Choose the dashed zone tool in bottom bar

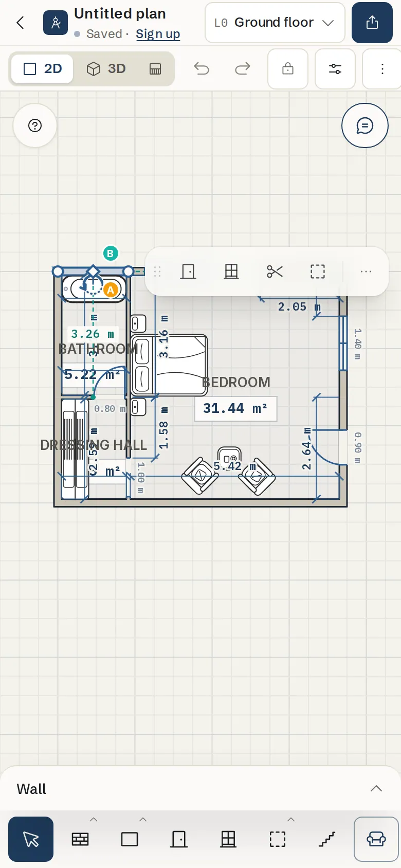[x=278, y=839]
